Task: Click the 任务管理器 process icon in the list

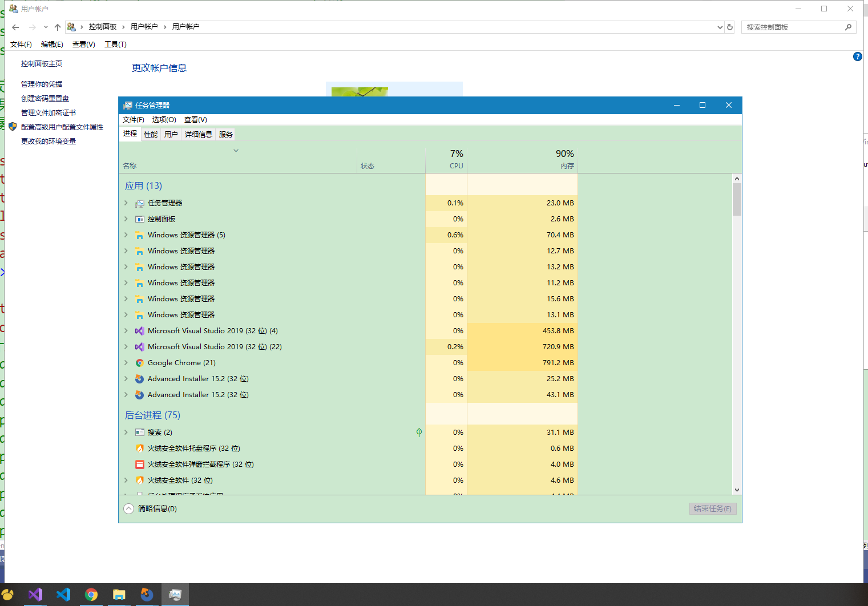Action: pyautogui.click(x=139, y=203)
